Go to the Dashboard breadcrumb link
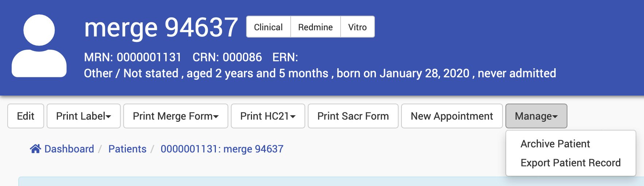 pyautogui.click(x=69, y=149)
